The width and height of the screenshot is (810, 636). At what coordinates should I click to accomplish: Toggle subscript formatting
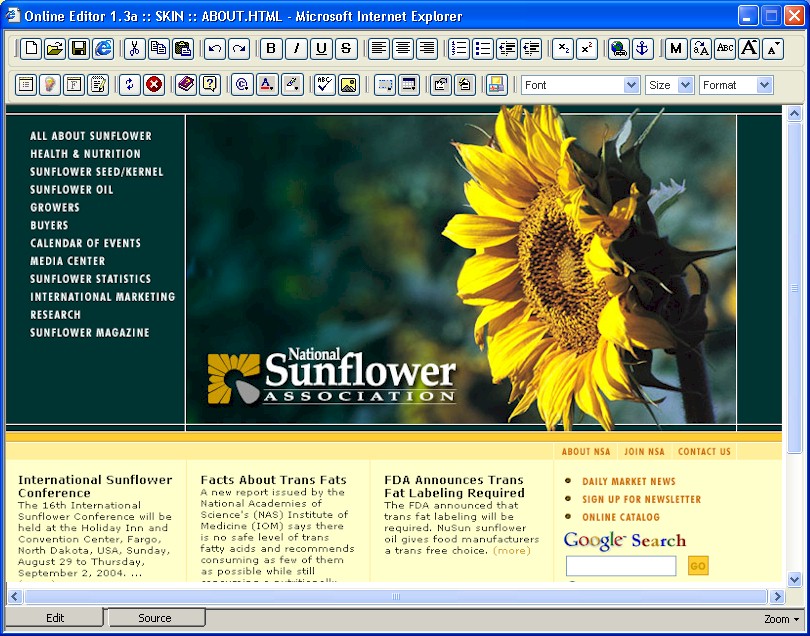point(563,49)
